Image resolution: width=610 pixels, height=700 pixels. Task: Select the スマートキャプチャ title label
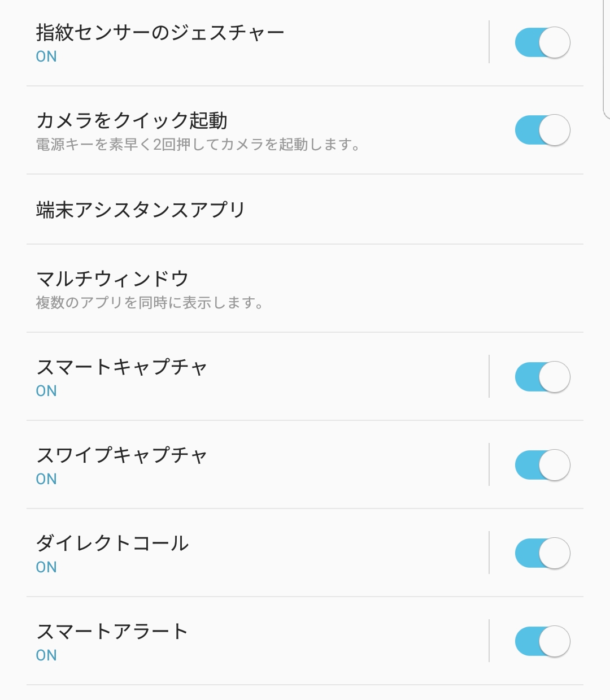point(121,367)
